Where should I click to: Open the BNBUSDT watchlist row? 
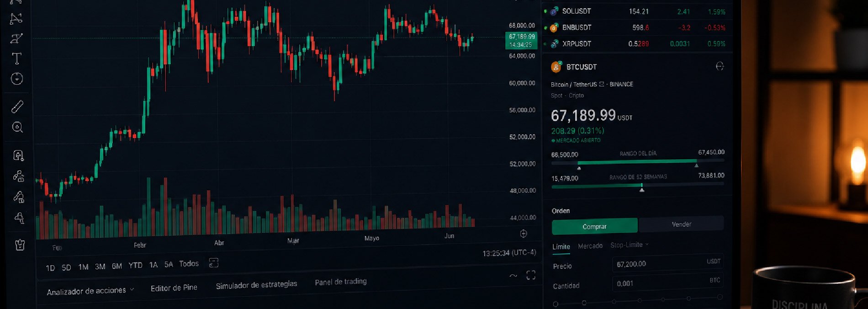point(637,27)
